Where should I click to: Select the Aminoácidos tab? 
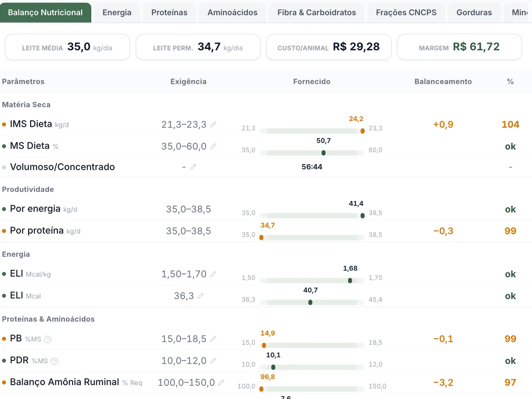[x=232, y=12]
